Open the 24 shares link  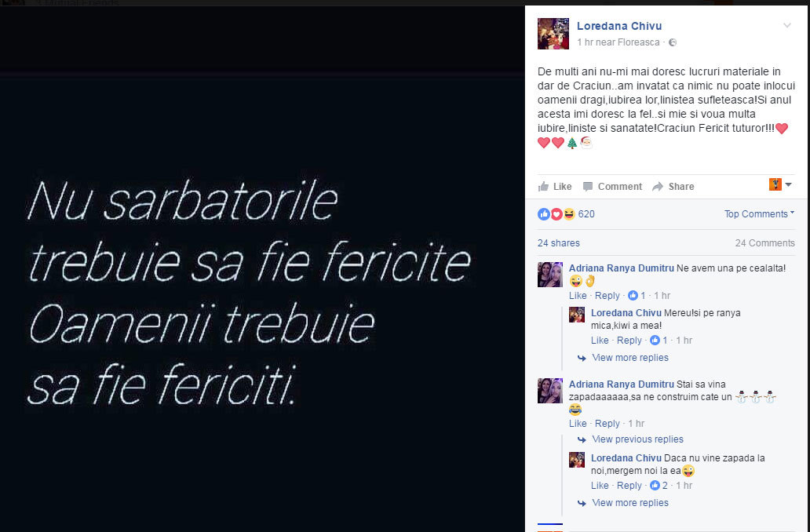point(558,242)
